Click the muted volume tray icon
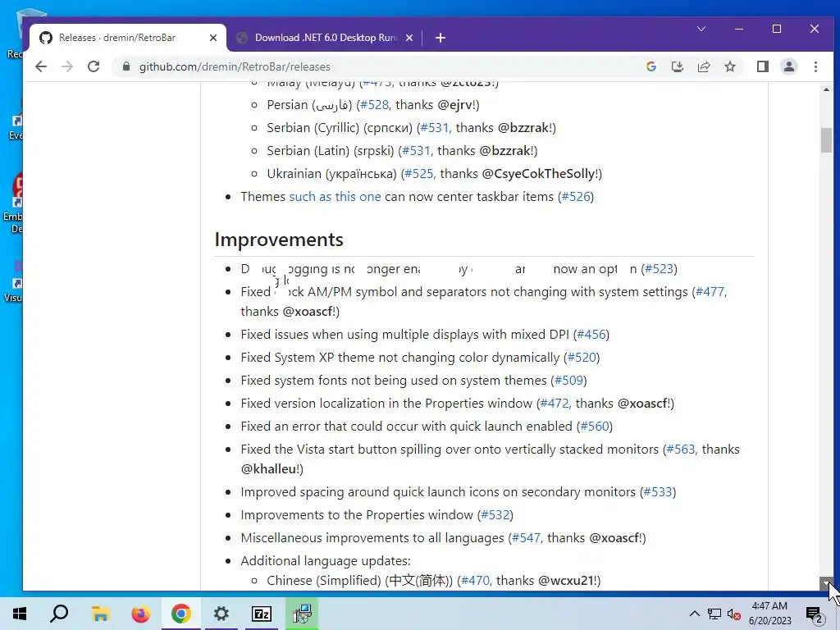The width and height of the screenshot is (840, 630). [x=734, y=614]
